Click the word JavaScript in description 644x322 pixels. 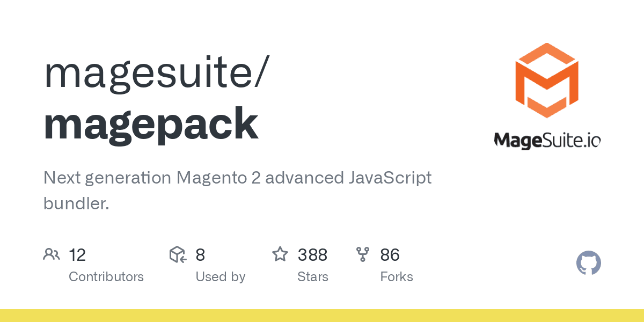click(x=386, y=178)
